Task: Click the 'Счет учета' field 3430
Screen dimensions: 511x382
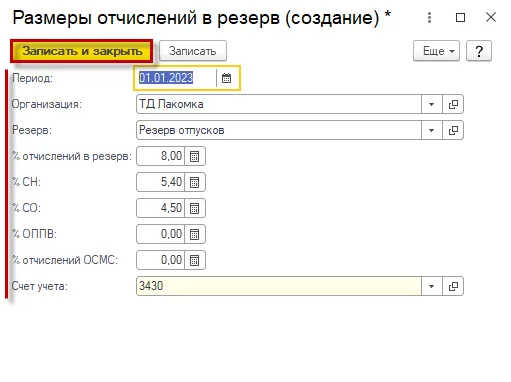Action: point(279,286)
